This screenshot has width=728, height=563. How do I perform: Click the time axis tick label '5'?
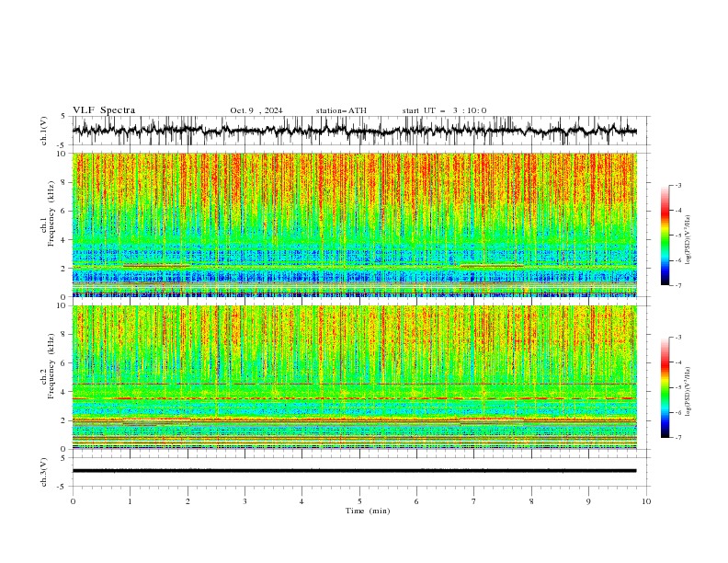[359, 501]
